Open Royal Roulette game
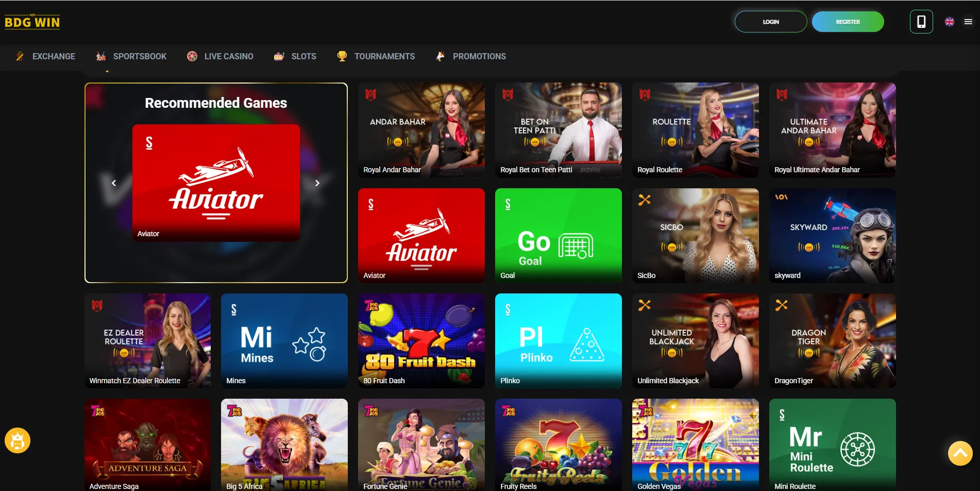Viewport: 980px width, 491px height. (x=696, y=130)
